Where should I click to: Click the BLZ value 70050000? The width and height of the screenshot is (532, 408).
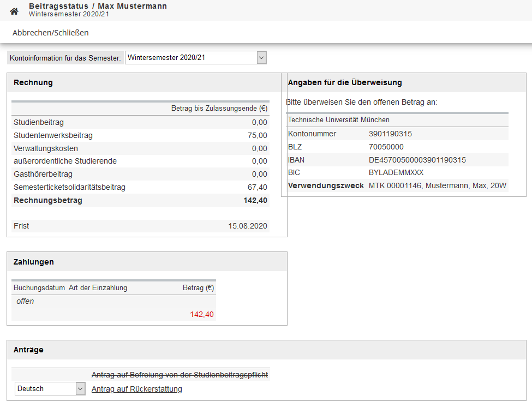pos(386,147)
